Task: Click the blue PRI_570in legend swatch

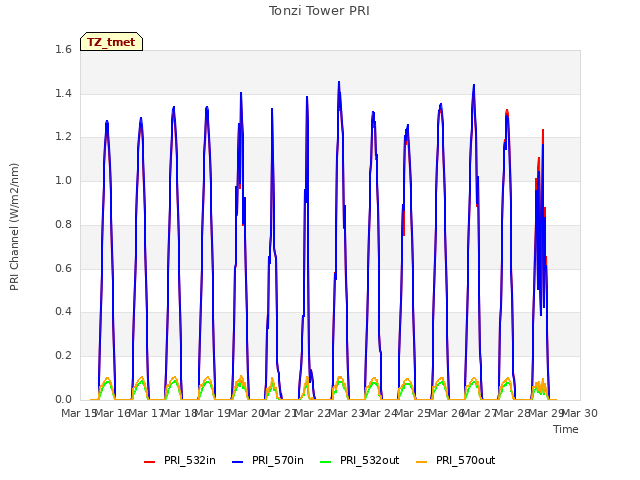Action: [x=238, y=462]
